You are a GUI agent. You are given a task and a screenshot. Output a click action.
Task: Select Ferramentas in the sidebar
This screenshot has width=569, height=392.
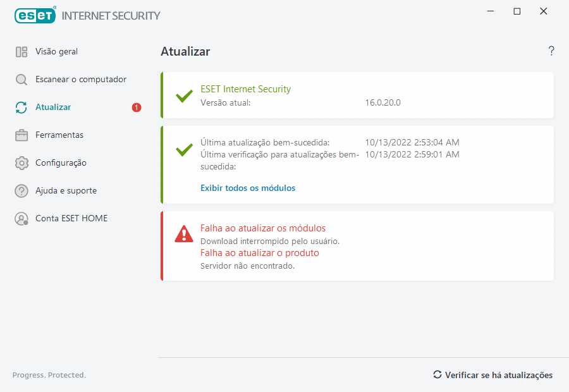click(x=59, y=135)
